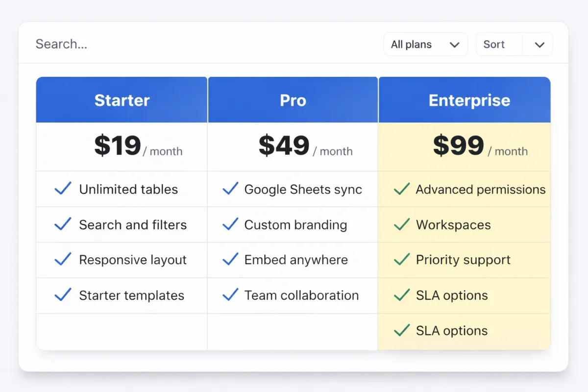The height and width of the screenshot is (392, 588).
Task: Click checkmark next to Starter templates
Action: click(x=63, y=295)
